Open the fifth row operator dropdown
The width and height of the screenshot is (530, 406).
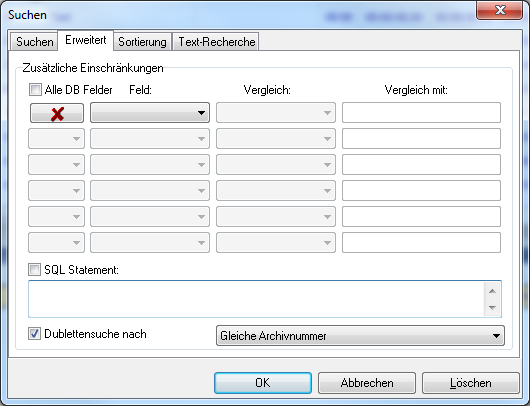pos(56,217)
